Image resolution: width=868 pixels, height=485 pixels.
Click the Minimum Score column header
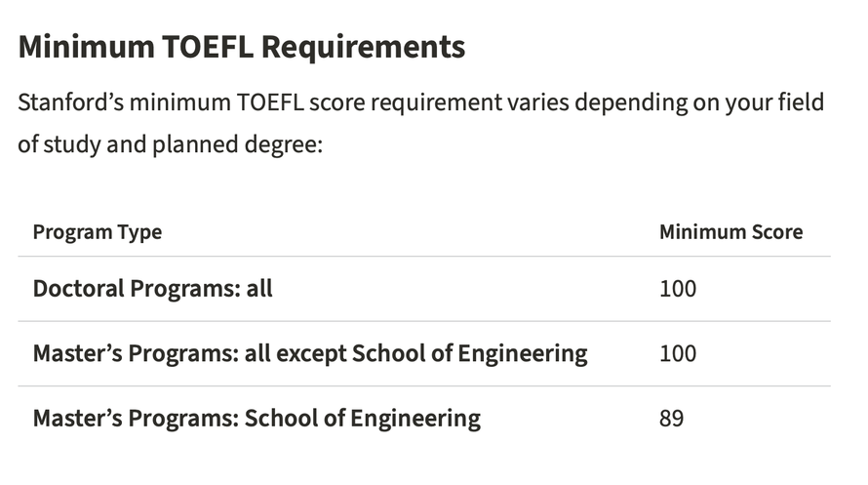point(730,232)
